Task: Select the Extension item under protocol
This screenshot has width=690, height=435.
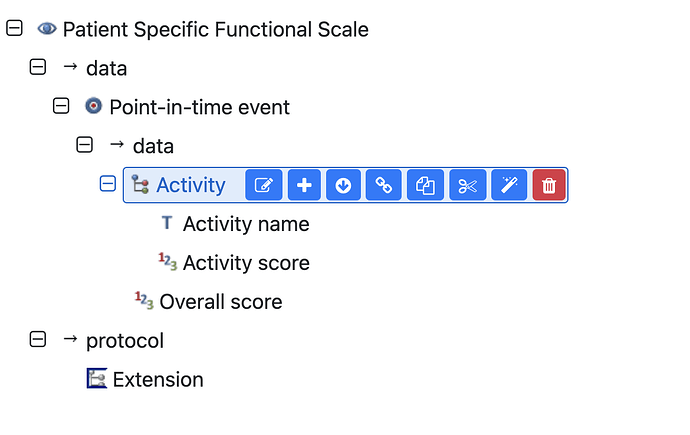Action: coord(157,380)
